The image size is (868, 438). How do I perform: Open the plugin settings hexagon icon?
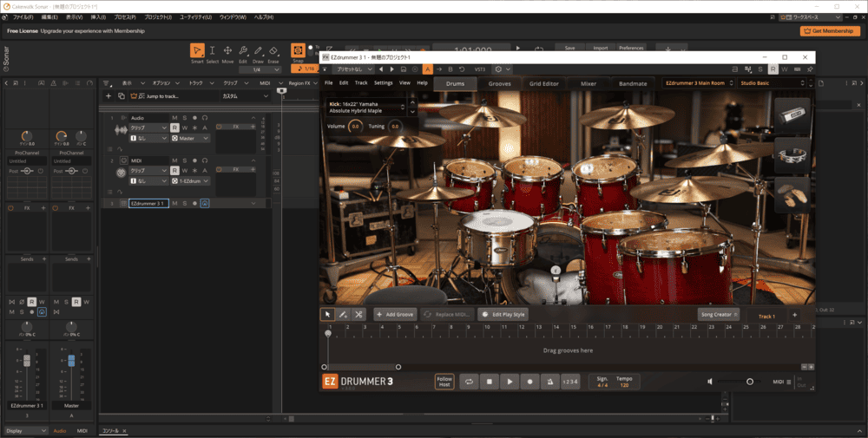coord(498,69)
